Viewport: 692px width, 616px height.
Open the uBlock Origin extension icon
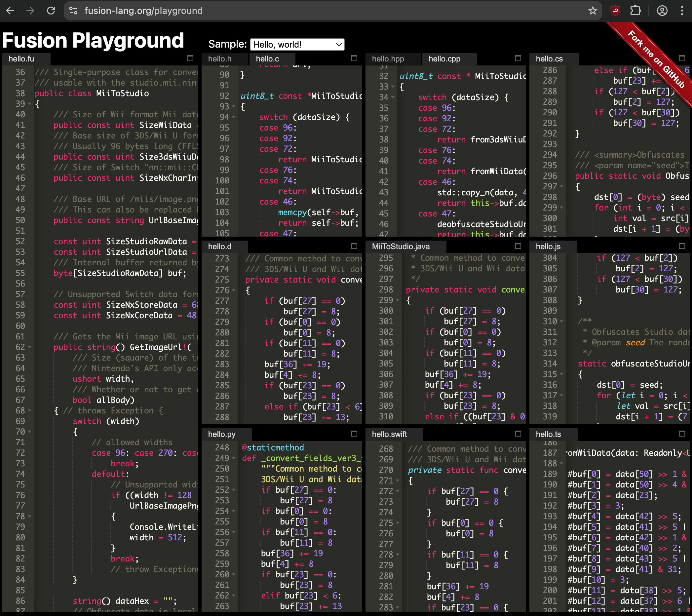pos(615,11)
